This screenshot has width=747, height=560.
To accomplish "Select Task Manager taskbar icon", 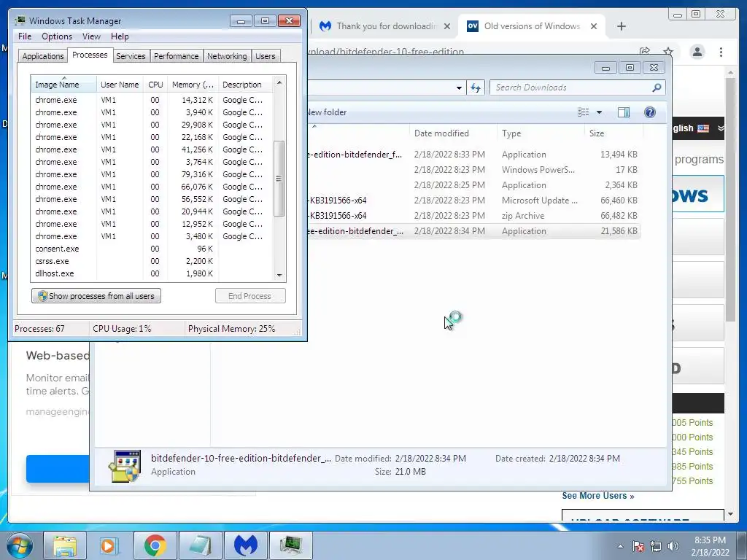I will pos(290,545).
